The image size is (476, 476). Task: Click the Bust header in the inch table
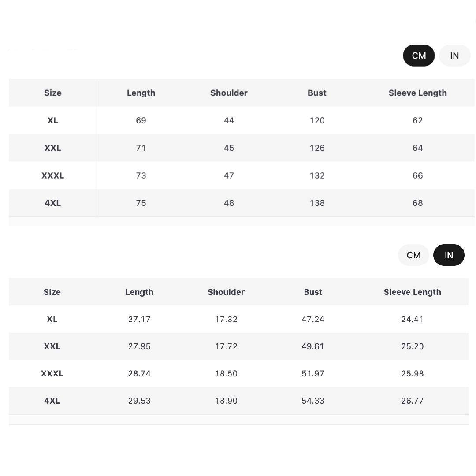point(313,292)
